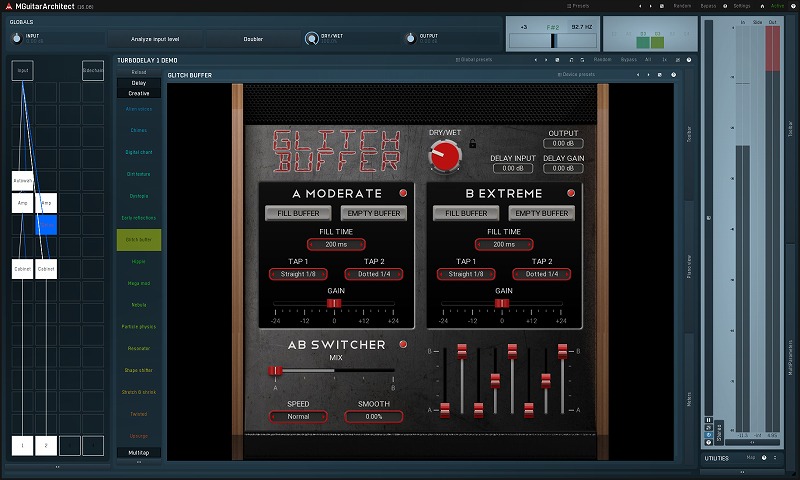
Task: Click the red Dry/Wet knob
Action: pos(444,155)
